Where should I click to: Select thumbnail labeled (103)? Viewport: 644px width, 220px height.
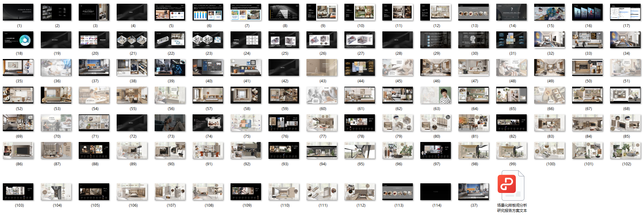[18, 192]
